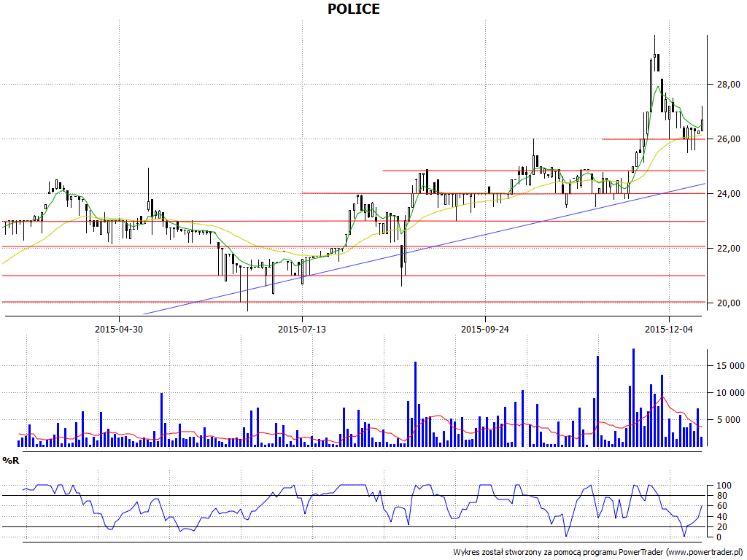Click the 26,00 price axis label

click(729, 139)
